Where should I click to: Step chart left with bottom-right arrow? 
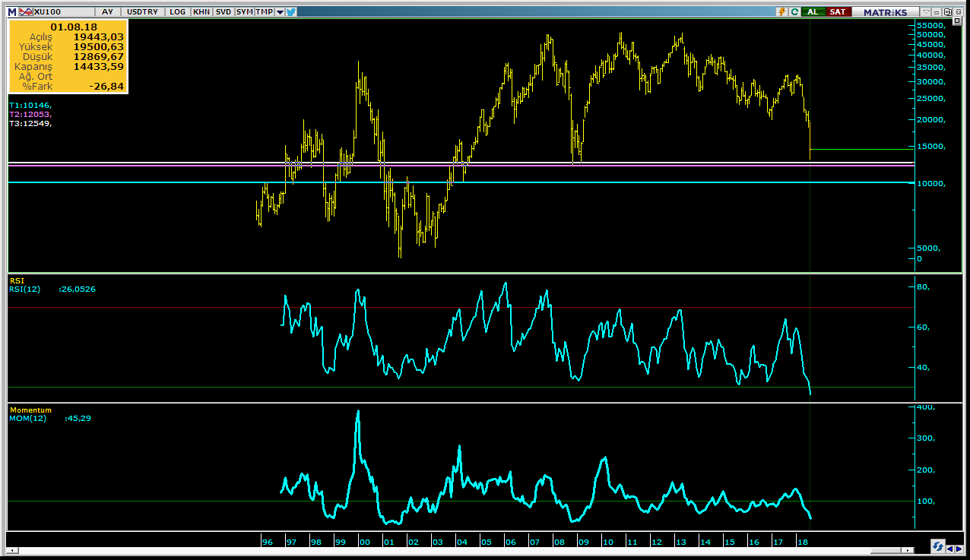(x=949, y=549)
